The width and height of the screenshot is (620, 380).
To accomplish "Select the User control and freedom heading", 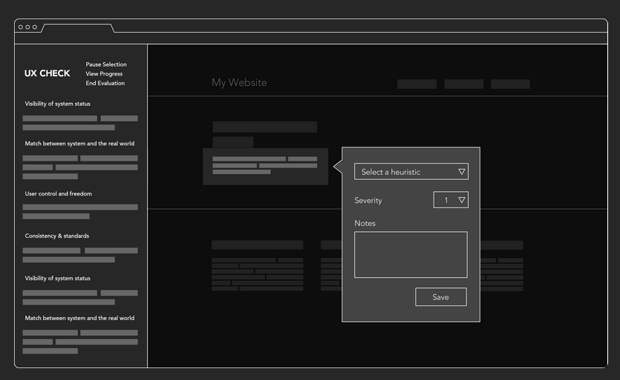I will (x=59, y=194).
